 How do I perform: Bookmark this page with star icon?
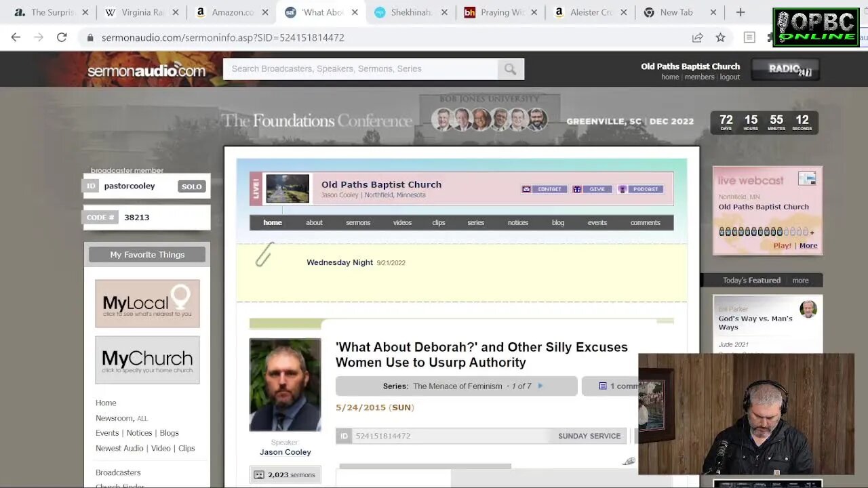[x=720, y=37]
